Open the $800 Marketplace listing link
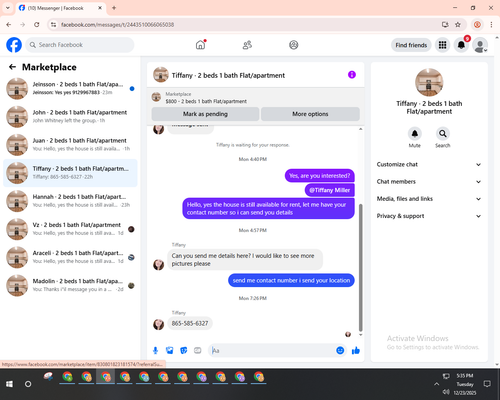Viewport: 500px width, 400px height. [x=206, y=101]
